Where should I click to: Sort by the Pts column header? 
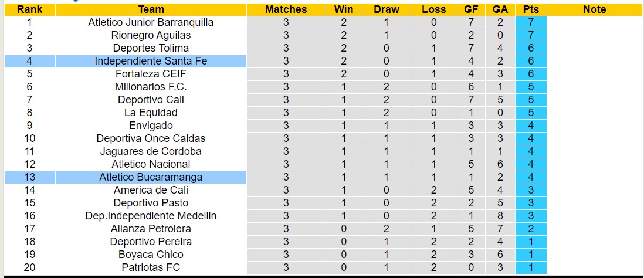coord(531,9)
